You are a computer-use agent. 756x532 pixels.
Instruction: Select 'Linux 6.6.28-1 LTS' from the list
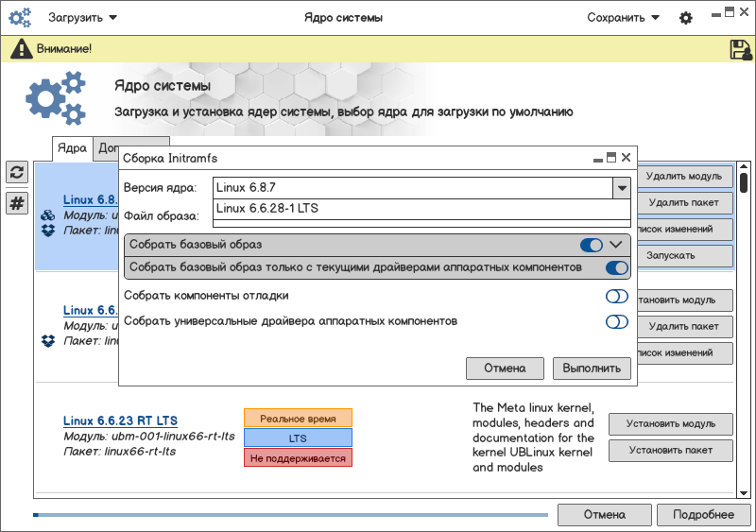coord(267,209)
